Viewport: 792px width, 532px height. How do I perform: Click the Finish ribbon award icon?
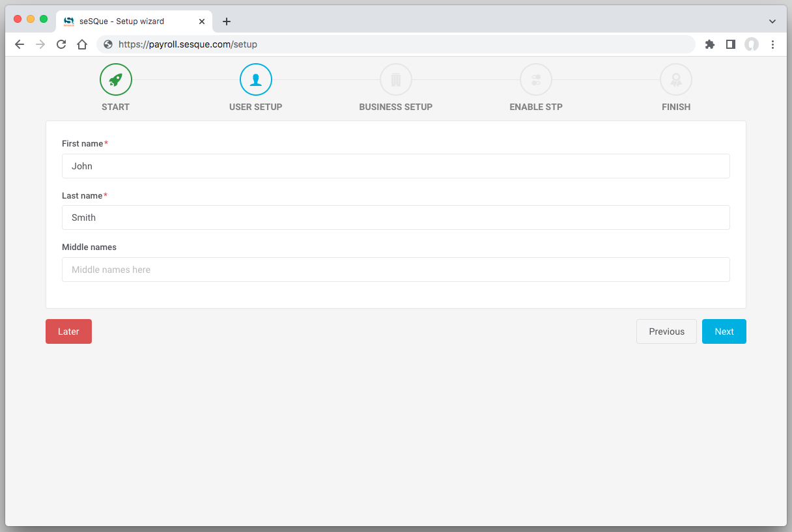pyautogui.click(x=676, y=80)
